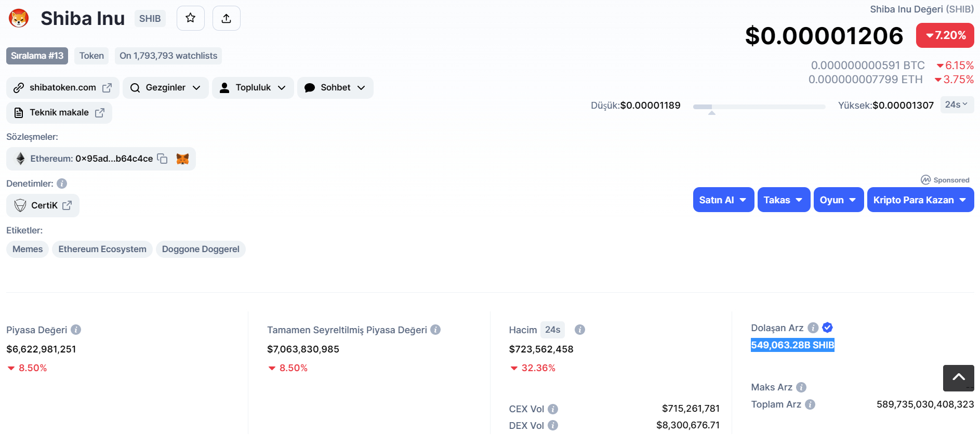Image resolution: width=980 pixels, height=445 pixels.
Task: Show Dolaşan Arz info tooltip
Action: [813, 328]
